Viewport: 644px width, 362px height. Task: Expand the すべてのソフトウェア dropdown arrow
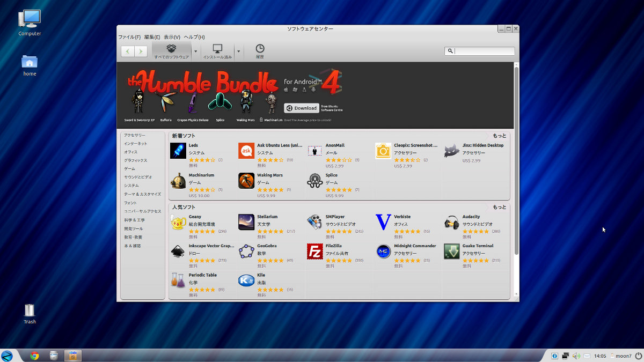point(195,51)
